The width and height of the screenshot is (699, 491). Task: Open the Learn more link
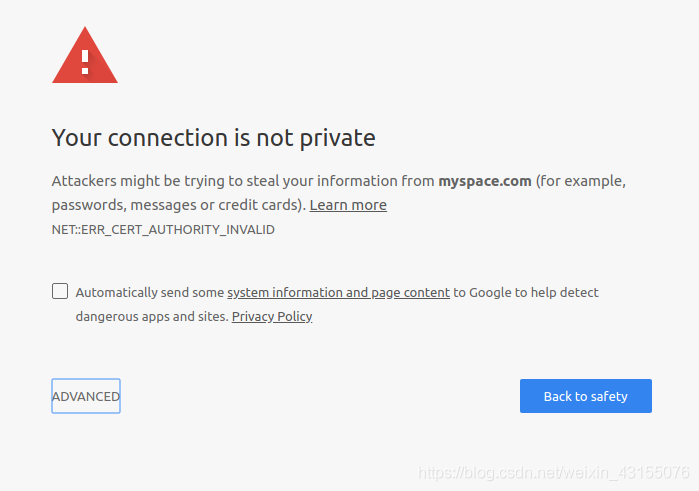pyautogui.click(x=348, y=205)
